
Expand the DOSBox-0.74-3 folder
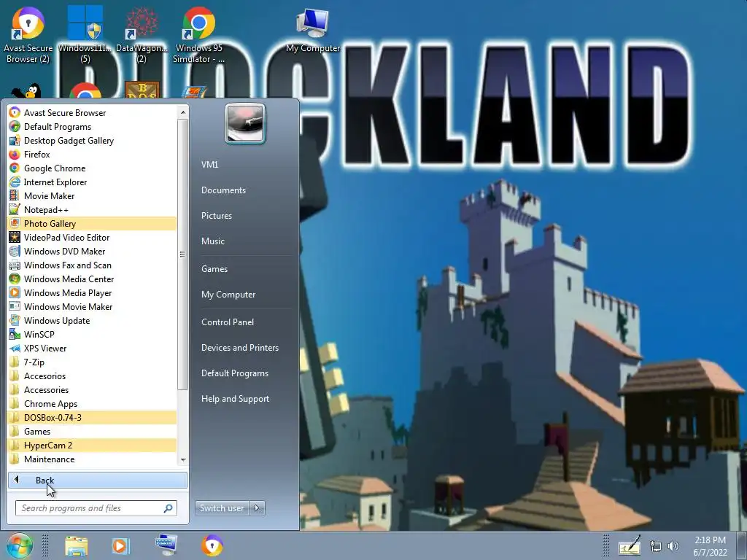coord(93,418)
